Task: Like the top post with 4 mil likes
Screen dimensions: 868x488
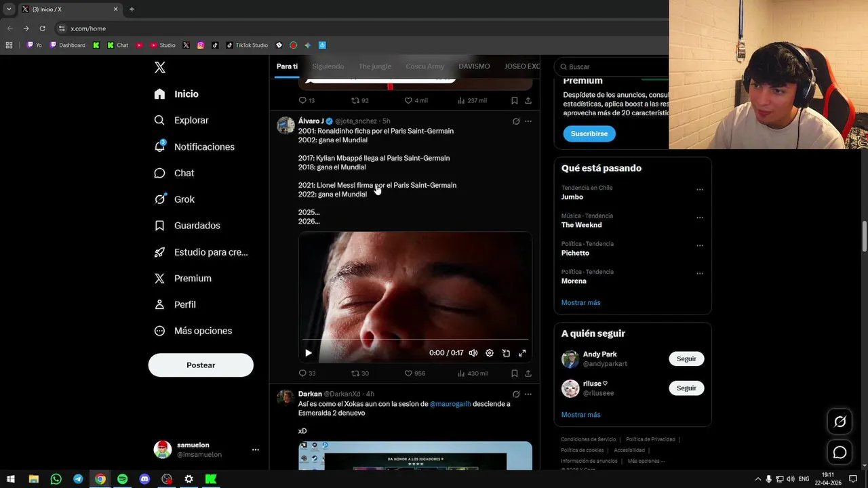Action: coord(416,100)
